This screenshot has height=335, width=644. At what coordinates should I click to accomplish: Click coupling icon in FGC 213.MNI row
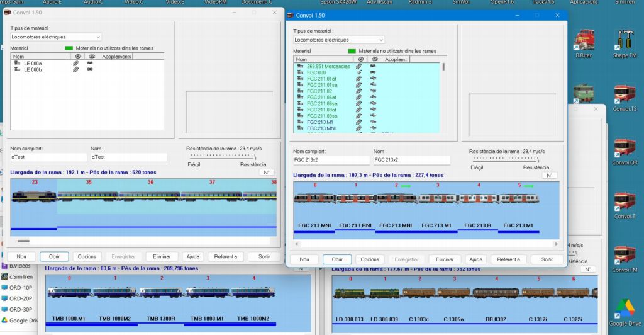[373, 128]
